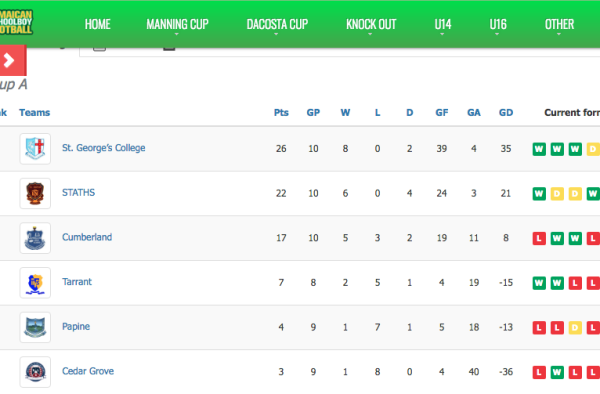Click the Tarrant team crest
Screen dimensions: 600x394
tap(35, 283)
